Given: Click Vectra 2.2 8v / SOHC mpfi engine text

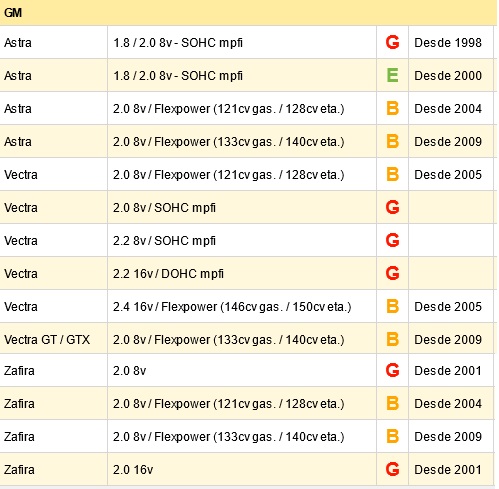Looking at the screenshot, I should click(164, 241).
